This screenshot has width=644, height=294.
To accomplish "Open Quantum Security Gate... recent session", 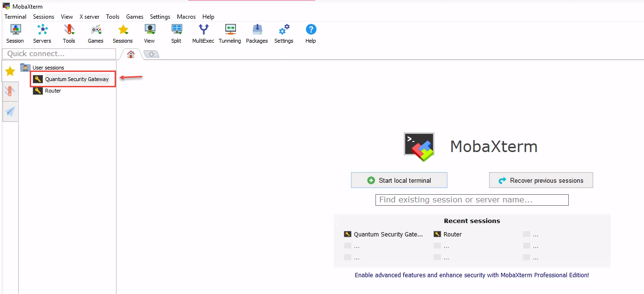I will click(x=384, y=235).
